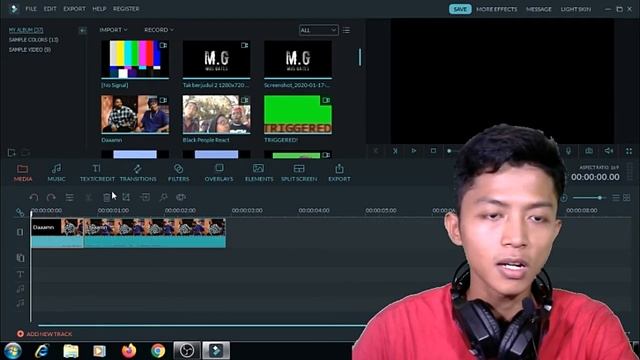
Task: Open the Register menu
Action: coord(126,9)
